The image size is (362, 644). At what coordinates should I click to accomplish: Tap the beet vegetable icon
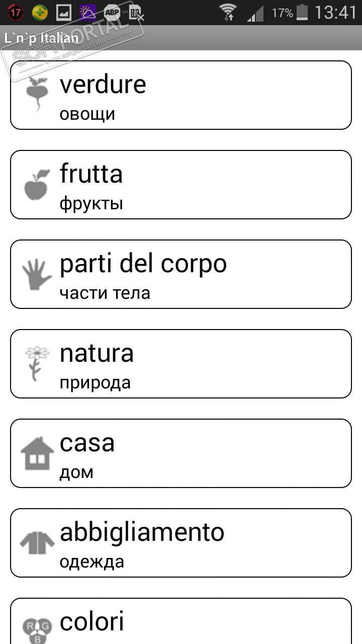tap(37, 94)
